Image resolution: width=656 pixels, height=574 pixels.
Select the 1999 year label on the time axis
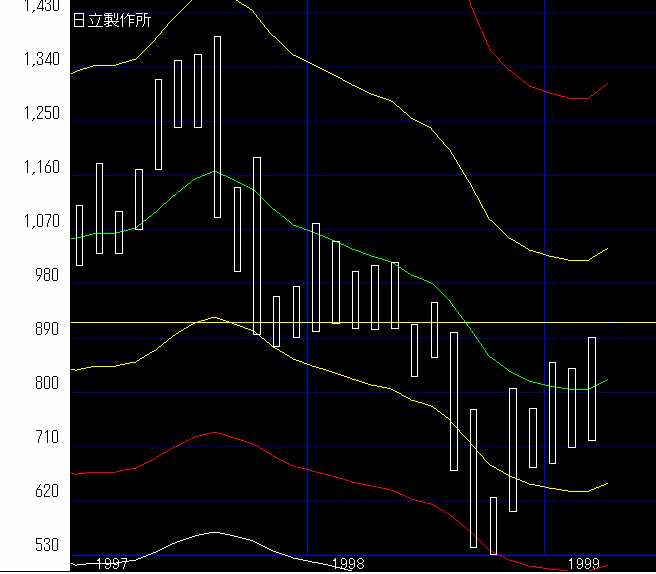[583, 564]
